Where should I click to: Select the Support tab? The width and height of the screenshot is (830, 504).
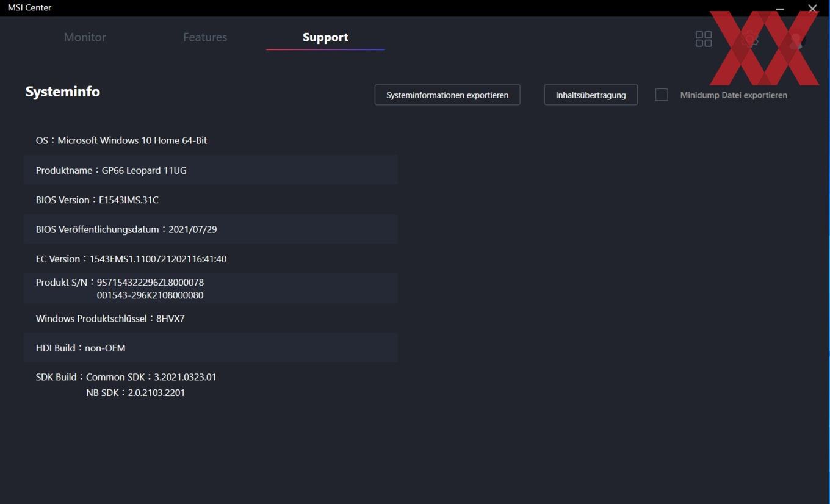(325, 37)
